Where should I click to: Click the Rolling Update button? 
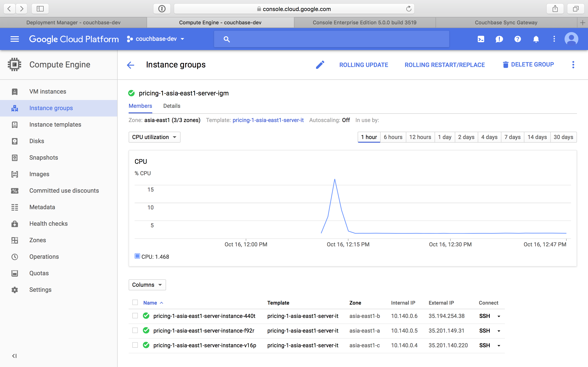click(363, 65)
